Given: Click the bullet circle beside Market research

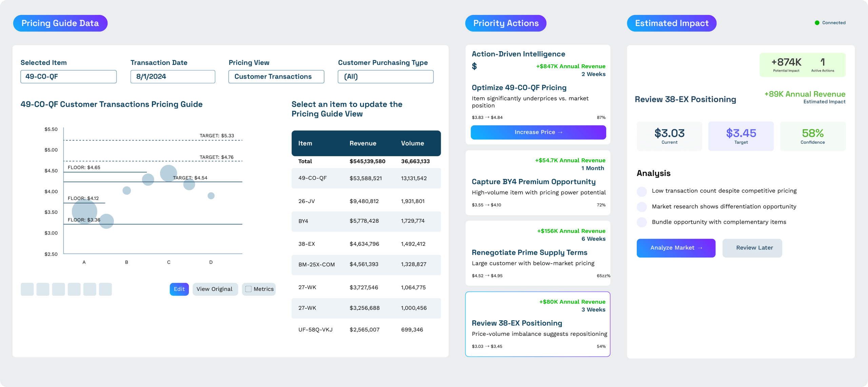Looking at the screenshot, I should 642,207.
